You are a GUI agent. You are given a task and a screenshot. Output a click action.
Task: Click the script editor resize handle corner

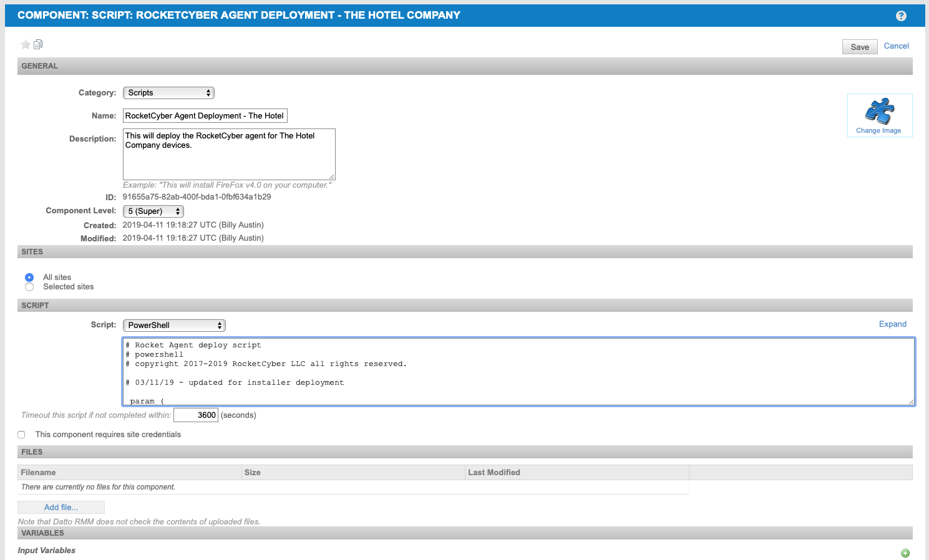point(912,402)
